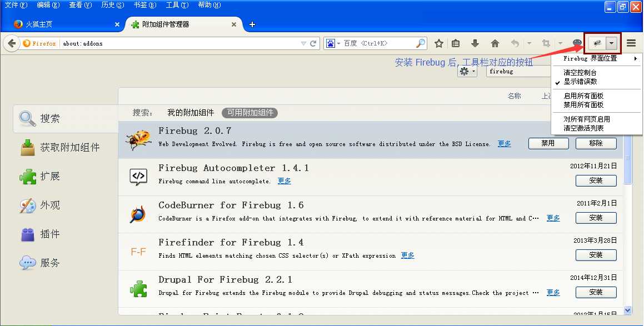Open the hamburger menu icon
The image size is (644, 326).
click(x=631, y=43)
